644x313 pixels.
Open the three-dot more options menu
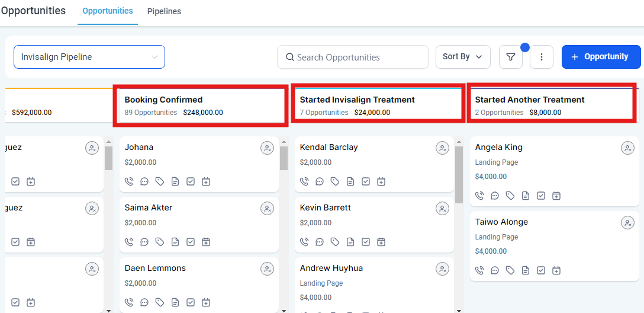pos(541,57)
